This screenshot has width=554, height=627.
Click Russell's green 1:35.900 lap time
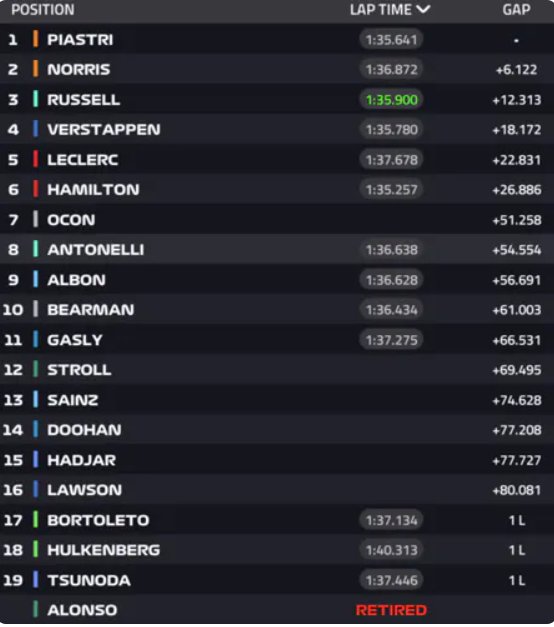pos(391,100)
